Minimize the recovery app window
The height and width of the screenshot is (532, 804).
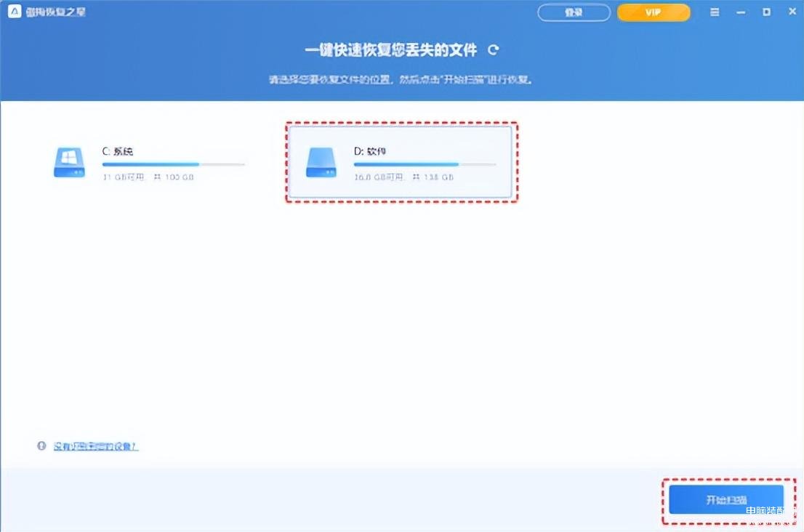[741, 12]
